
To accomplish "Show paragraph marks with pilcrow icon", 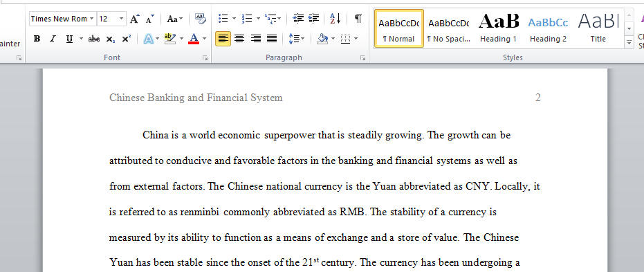I will tap(358, 19).
